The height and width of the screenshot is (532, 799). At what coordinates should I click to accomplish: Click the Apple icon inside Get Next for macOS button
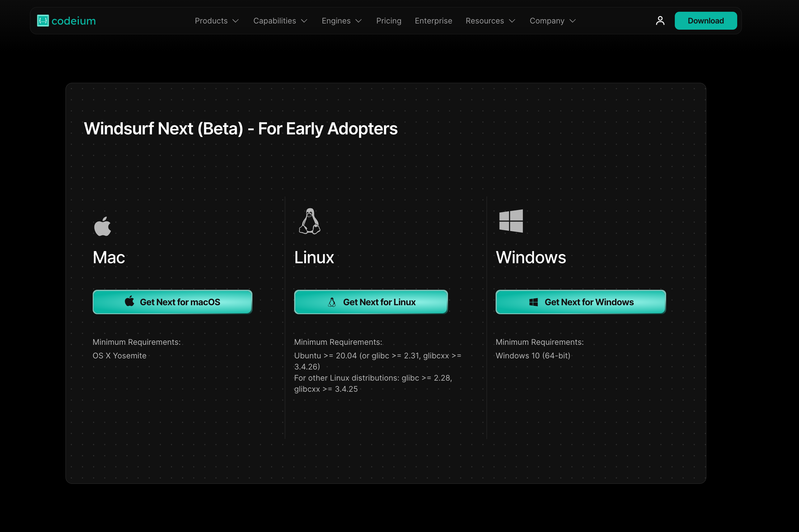[x=129, y=302]
